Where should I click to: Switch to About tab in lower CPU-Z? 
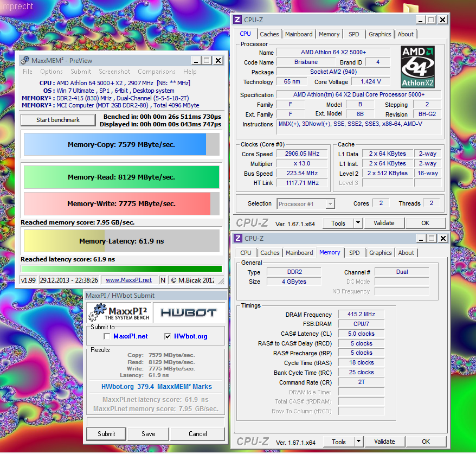pyautogui.click(x=406, y=253)
